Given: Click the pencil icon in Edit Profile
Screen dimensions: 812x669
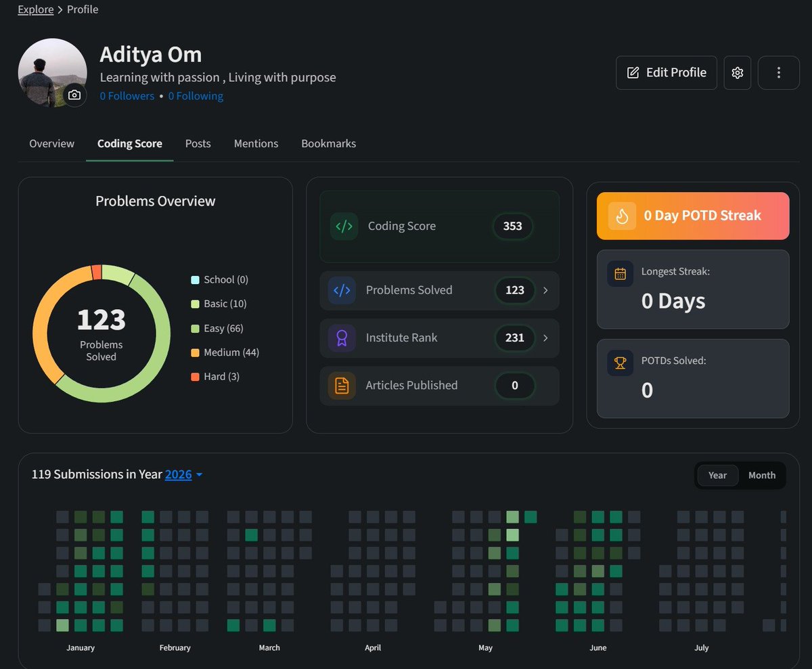Looking at the screenshot, I should pyautogui.click(x=633, y=72).
